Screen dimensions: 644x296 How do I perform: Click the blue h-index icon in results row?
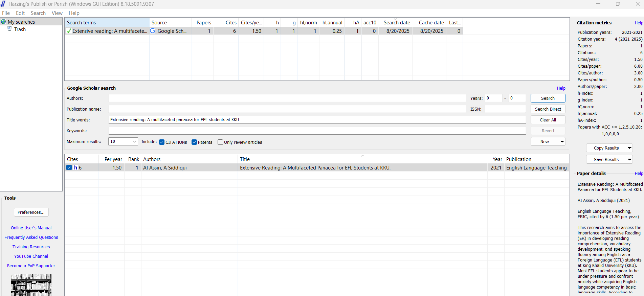pos(76,167)
